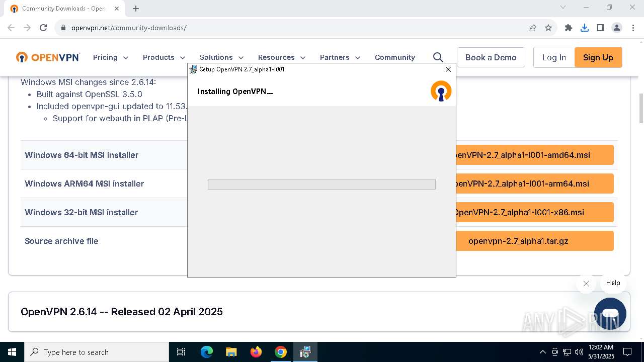This screenshot has width=644, height=362.
Task: Open the volume speaker tray icon
Action: [x=579, y=352]
